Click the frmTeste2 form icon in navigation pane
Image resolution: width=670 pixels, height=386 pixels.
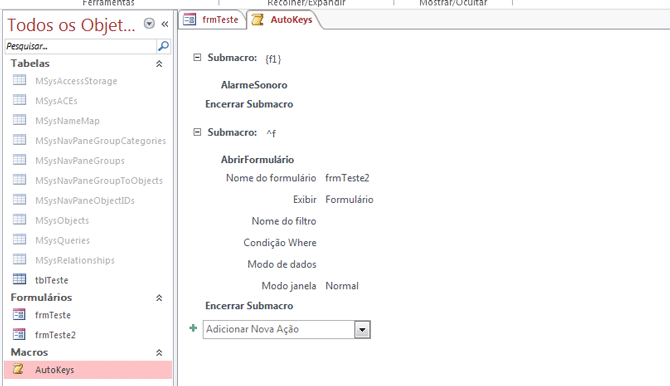pyautogui.click(x=19, y=334)
